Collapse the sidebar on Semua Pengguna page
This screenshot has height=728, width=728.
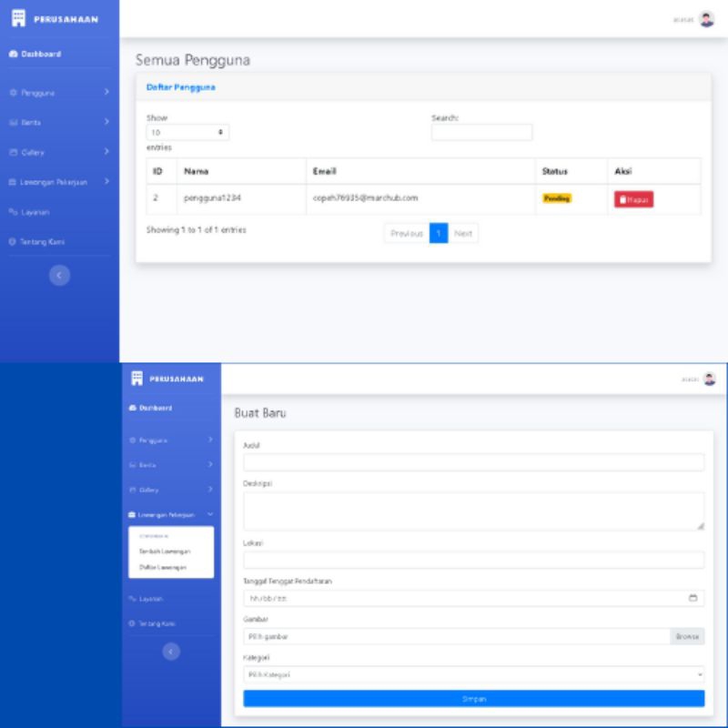click(x=59, y=276)
